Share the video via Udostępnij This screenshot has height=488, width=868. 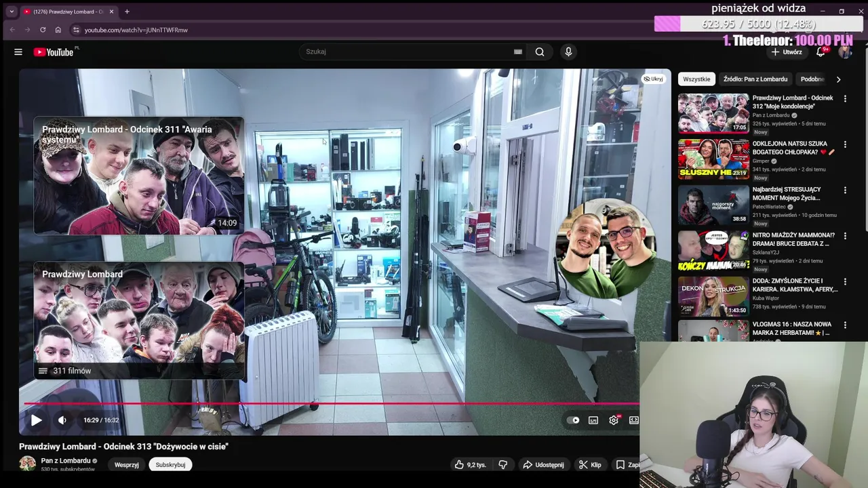[x=543, y=465]
